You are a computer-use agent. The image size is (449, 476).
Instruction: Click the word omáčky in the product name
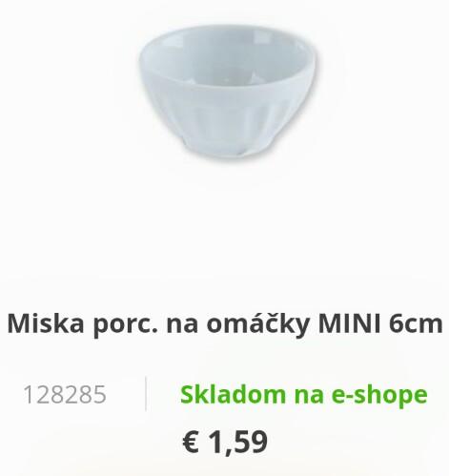(x=258, y=323)
